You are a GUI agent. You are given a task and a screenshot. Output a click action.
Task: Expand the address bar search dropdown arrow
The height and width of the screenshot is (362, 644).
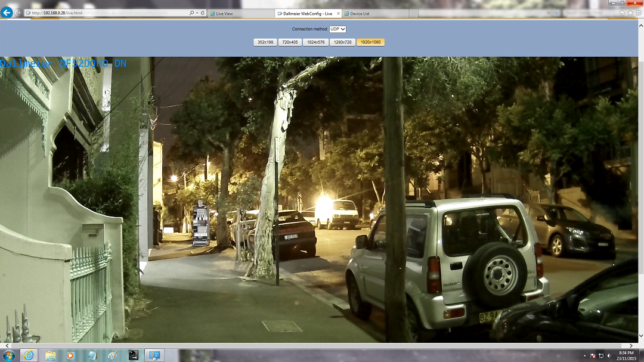(x=196, y=13)
